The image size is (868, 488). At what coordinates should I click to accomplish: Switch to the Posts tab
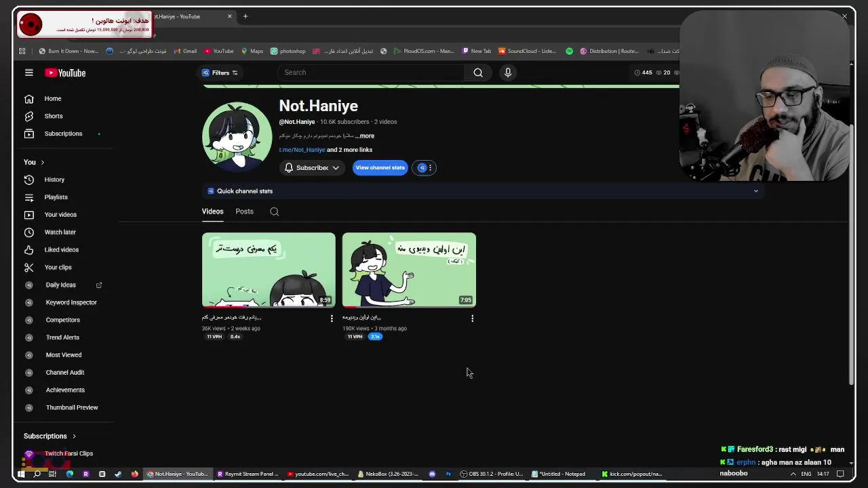pos(244,211)
